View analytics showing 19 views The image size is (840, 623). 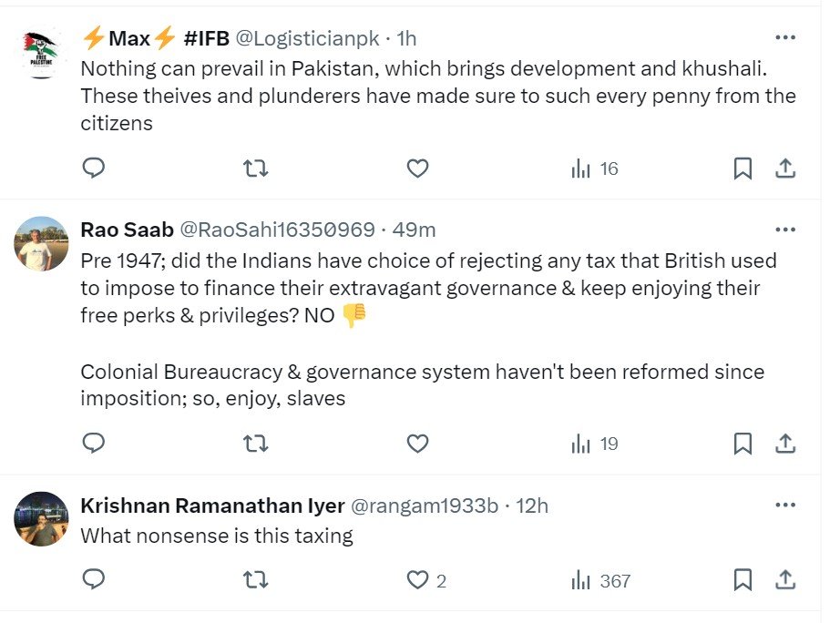click(594, 444)
